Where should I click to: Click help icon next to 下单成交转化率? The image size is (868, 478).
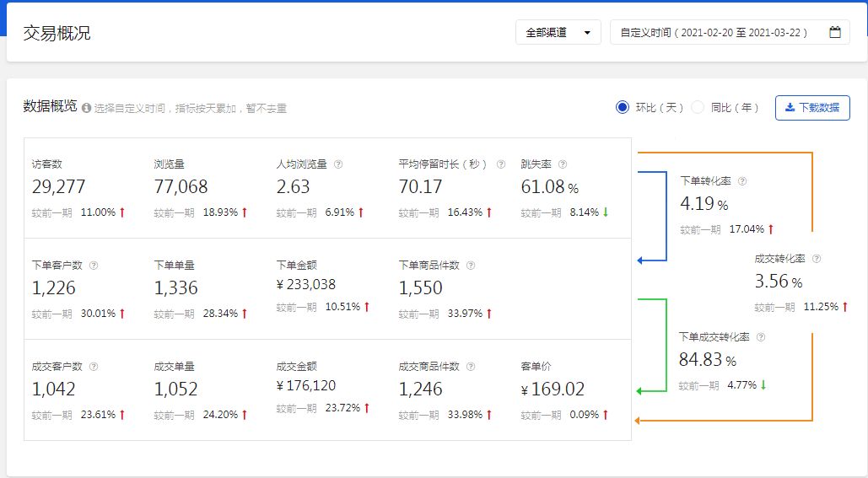click(761, 337)
